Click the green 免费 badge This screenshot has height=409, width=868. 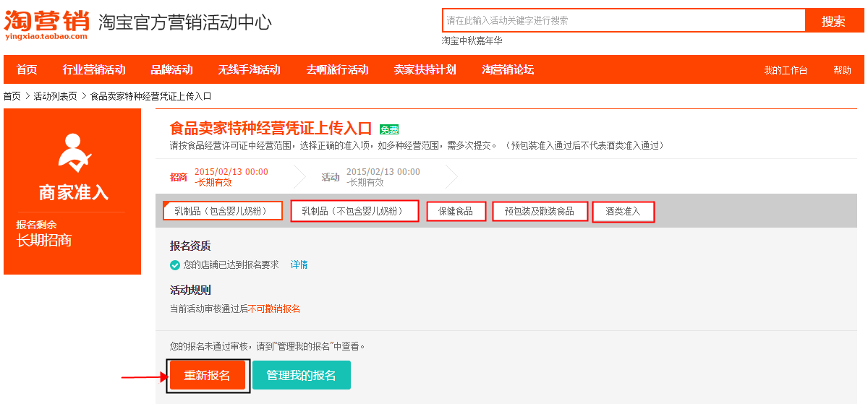(x=389, y=129)
